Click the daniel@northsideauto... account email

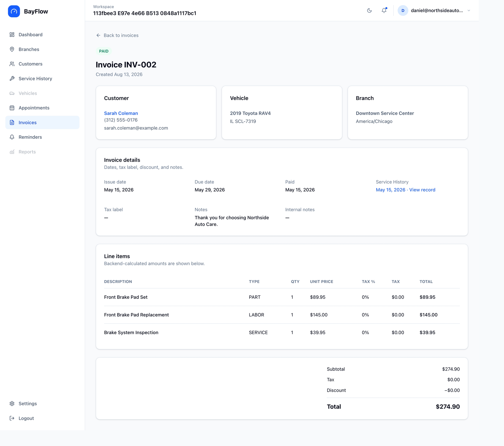[x=437, y=10]
